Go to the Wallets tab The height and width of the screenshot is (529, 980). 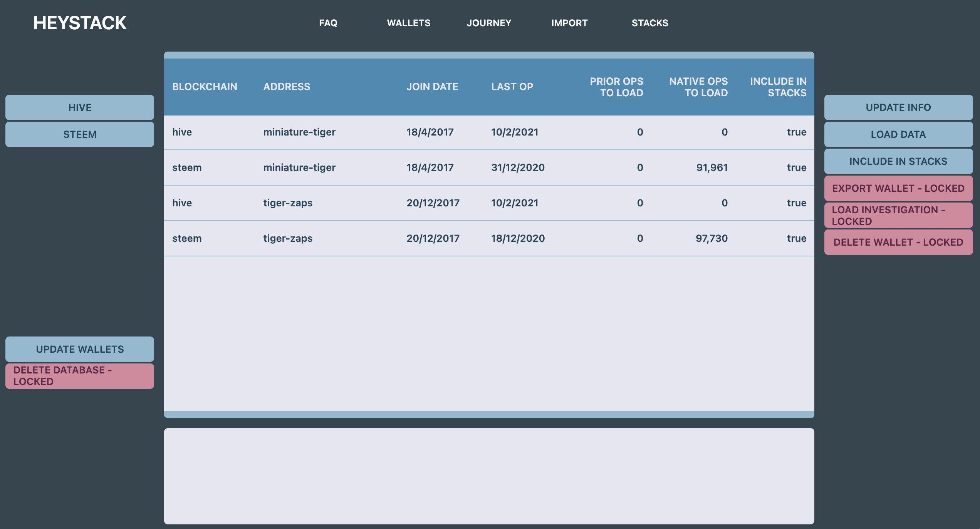click(x=408, y=23)
